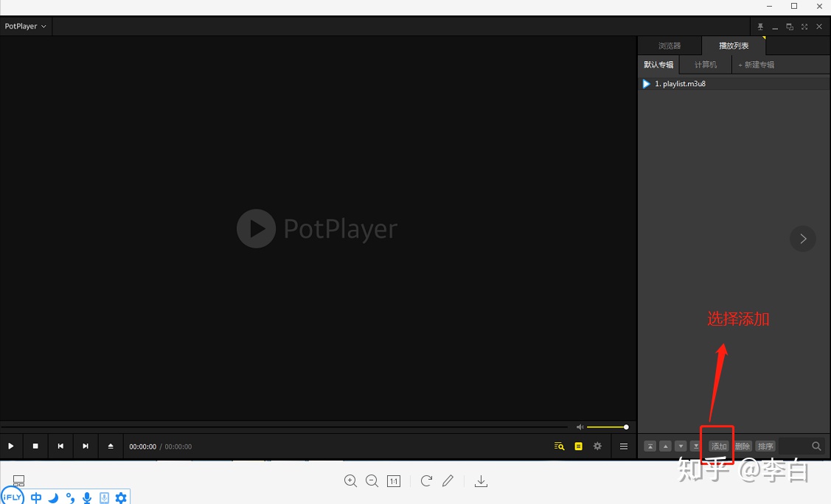Open PotPlayer settings gear icon
The width and height of the screenshot is (831, 504).
click(x=597, y=447)
